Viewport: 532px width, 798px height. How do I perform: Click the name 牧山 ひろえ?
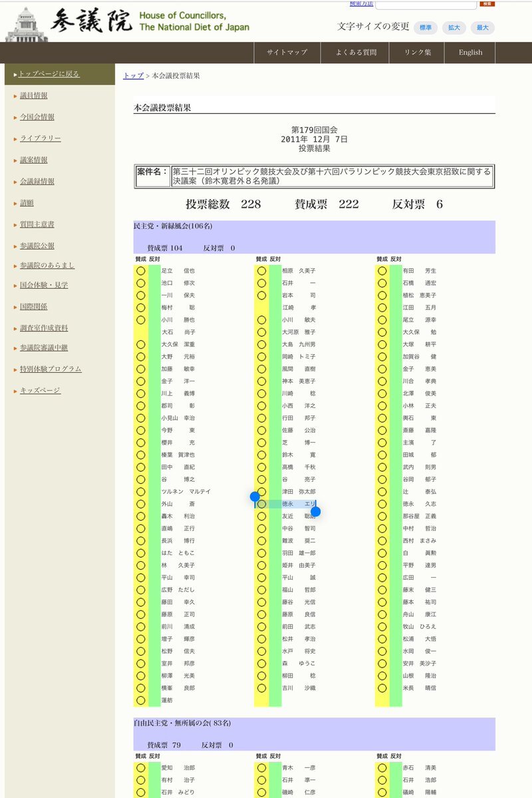pos(419,626)
